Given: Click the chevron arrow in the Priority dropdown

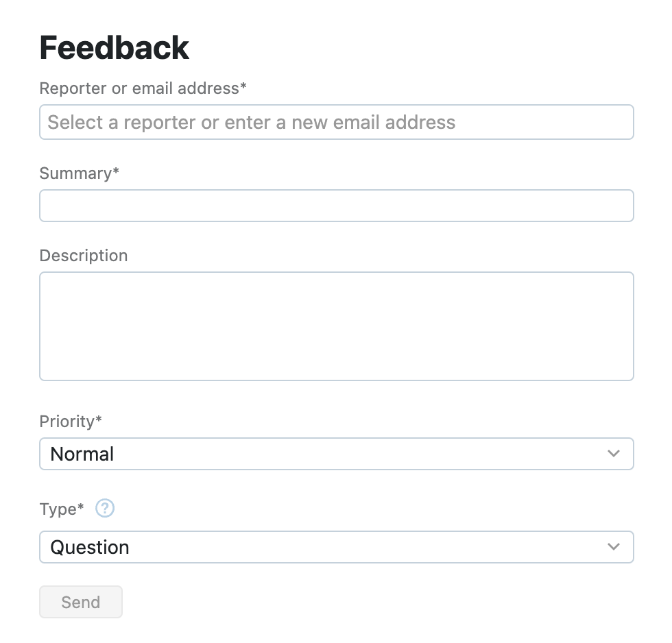Looking at the screenshot, I should [614, 454].
